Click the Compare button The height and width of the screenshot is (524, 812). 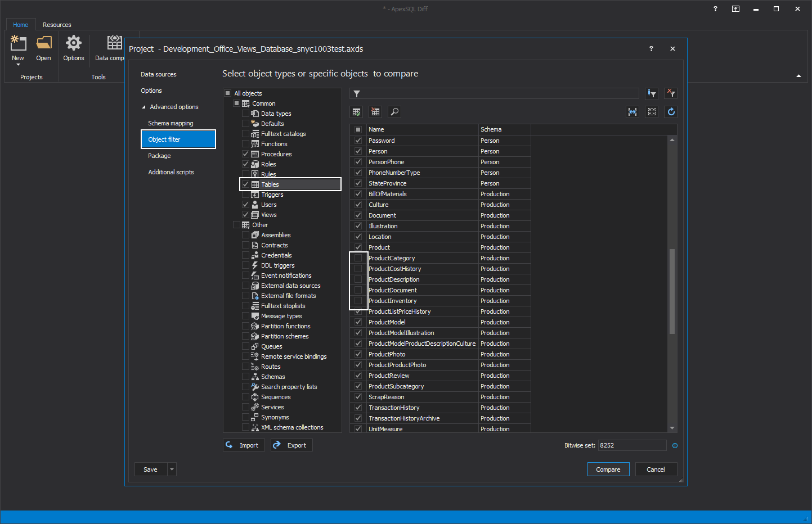[x=608, y=469]
